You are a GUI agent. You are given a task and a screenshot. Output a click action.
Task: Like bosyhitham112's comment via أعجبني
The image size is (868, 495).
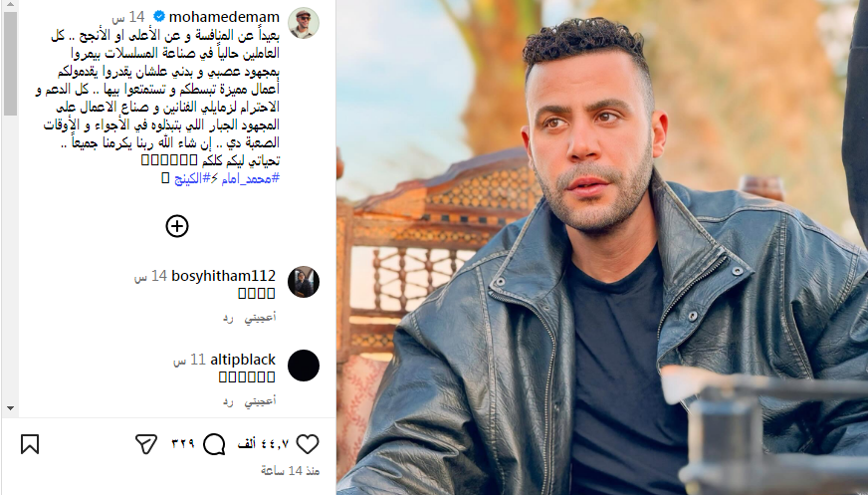click(260, 318)
